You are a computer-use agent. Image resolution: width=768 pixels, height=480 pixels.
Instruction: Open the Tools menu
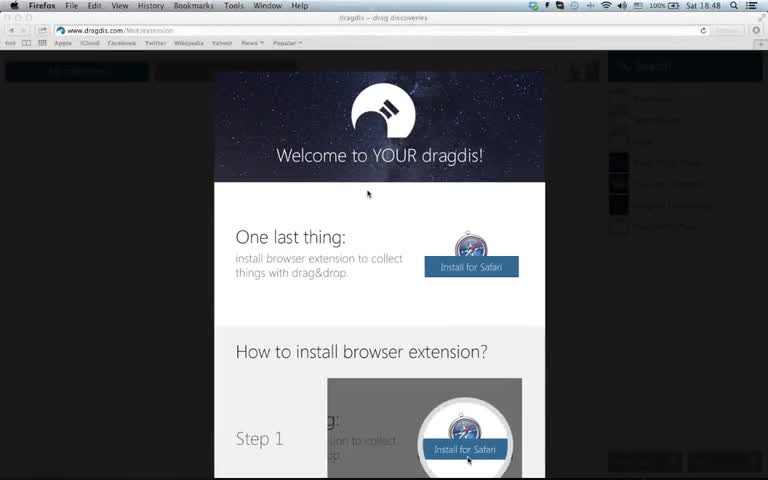pyautogui.click(x=234, y=6)
